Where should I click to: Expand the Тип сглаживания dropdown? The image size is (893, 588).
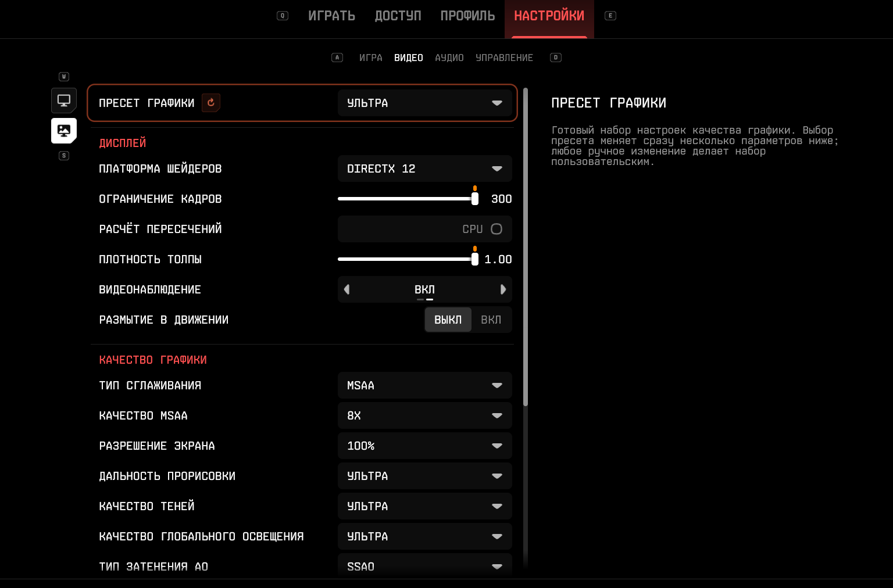[x=425, y=385]
